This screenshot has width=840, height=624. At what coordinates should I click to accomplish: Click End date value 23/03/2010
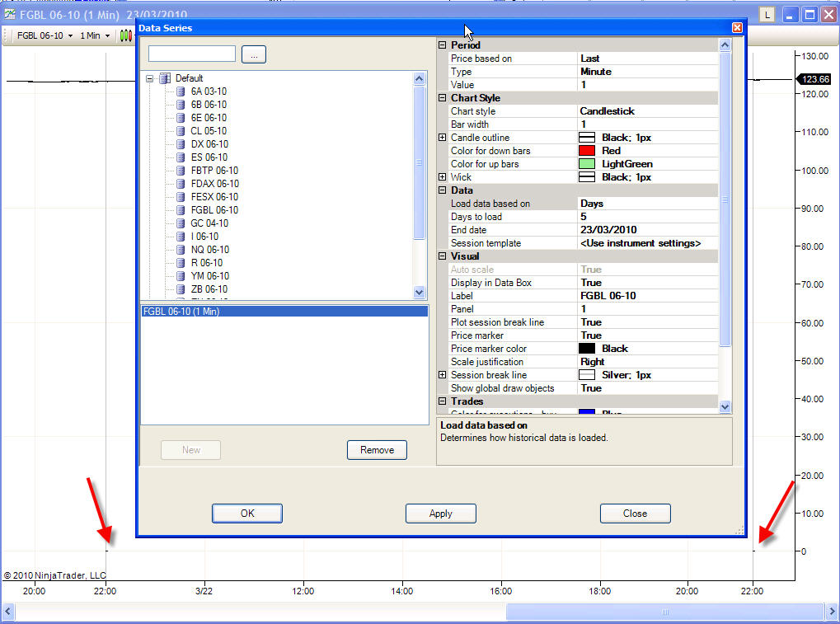[x=648, y=230]
